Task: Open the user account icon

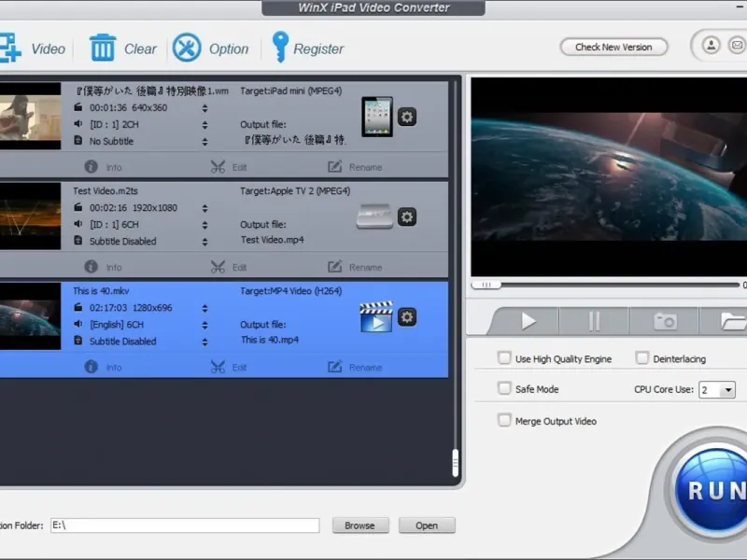Action: click(711, 46)
